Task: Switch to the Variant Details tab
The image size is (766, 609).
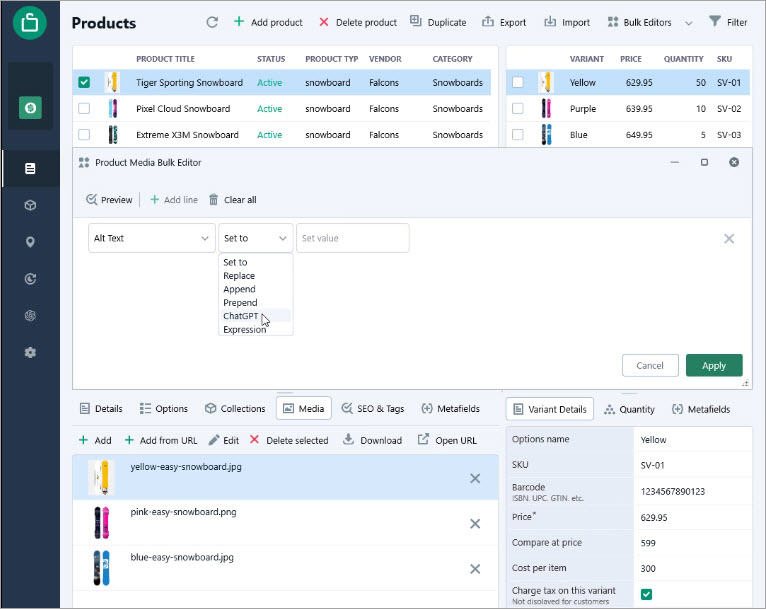Action: click(x=550, y=409)
